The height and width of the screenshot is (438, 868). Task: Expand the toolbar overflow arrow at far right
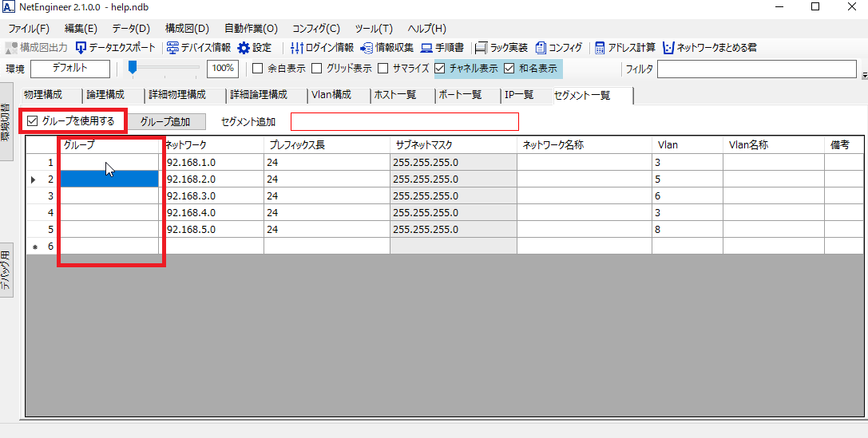pos(864,75)
